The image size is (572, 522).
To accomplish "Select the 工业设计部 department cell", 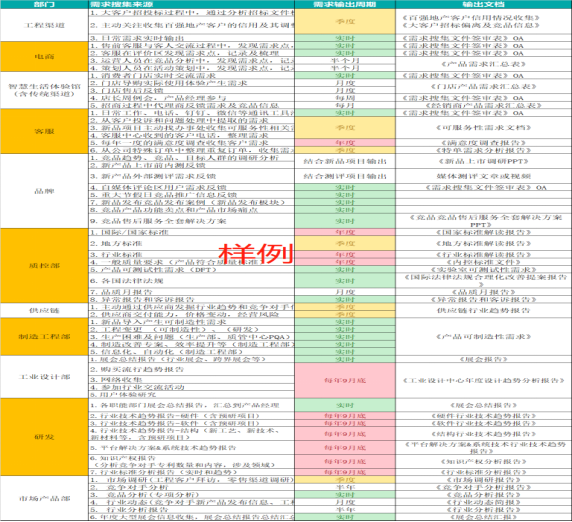I will 44,377.
